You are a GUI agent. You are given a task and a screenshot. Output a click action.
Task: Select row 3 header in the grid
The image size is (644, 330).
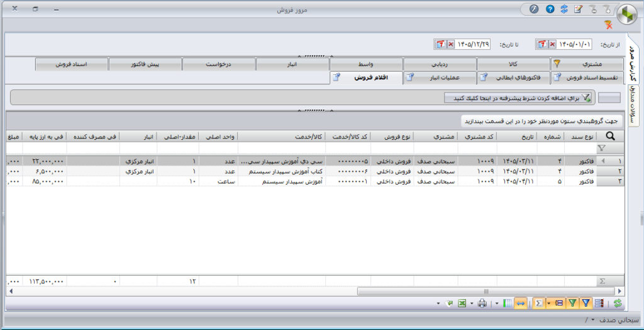610,181
